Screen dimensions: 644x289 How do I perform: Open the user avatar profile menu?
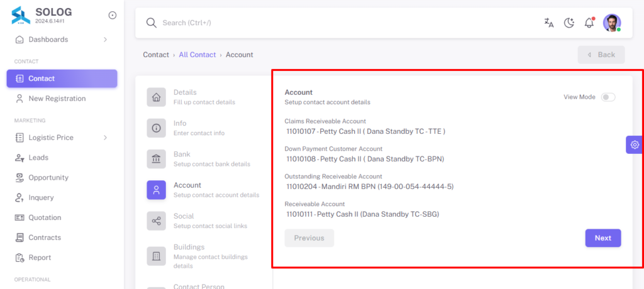[x=612, y=23]
